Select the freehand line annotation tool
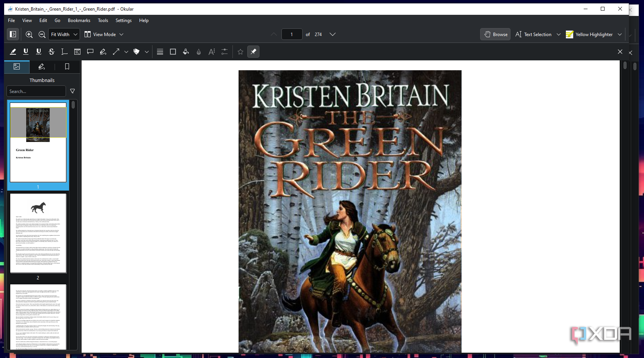644x358 pixels. click(x=103, y=52)
